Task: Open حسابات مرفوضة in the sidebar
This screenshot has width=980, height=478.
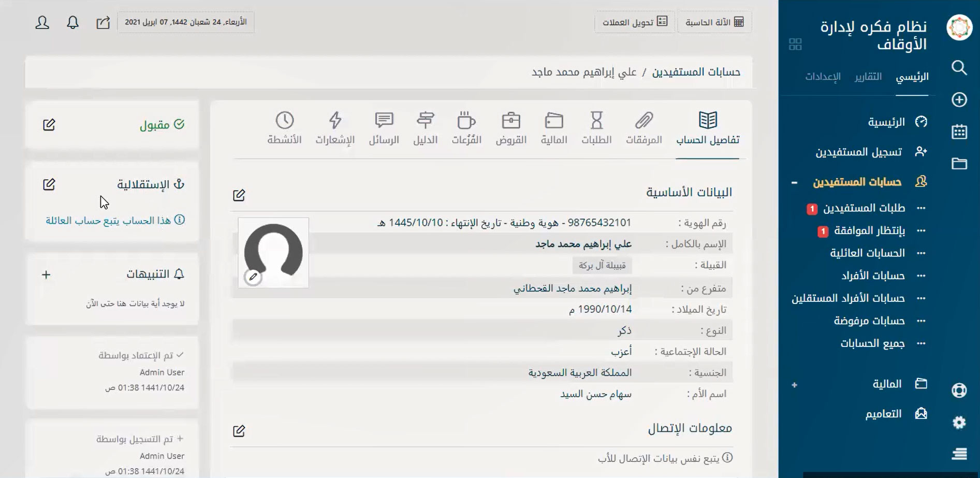Action: 869,321
